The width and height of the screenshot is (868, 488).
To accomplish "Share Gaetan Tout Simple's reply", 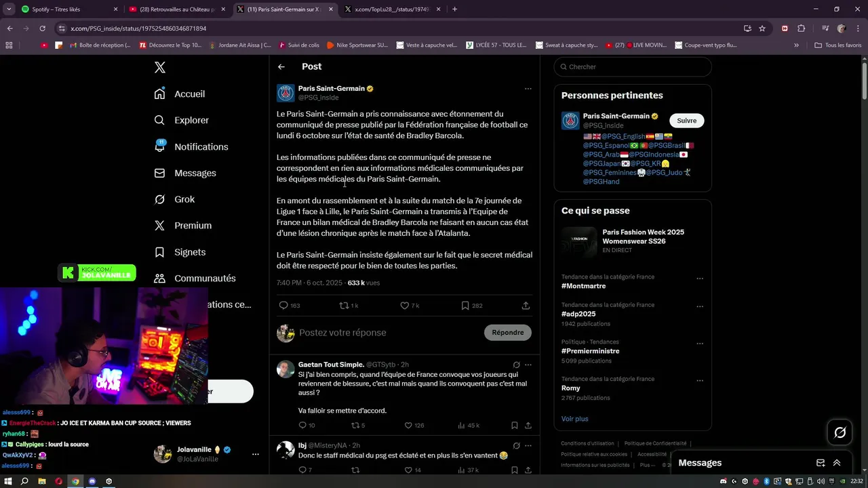I will [528, 426].
